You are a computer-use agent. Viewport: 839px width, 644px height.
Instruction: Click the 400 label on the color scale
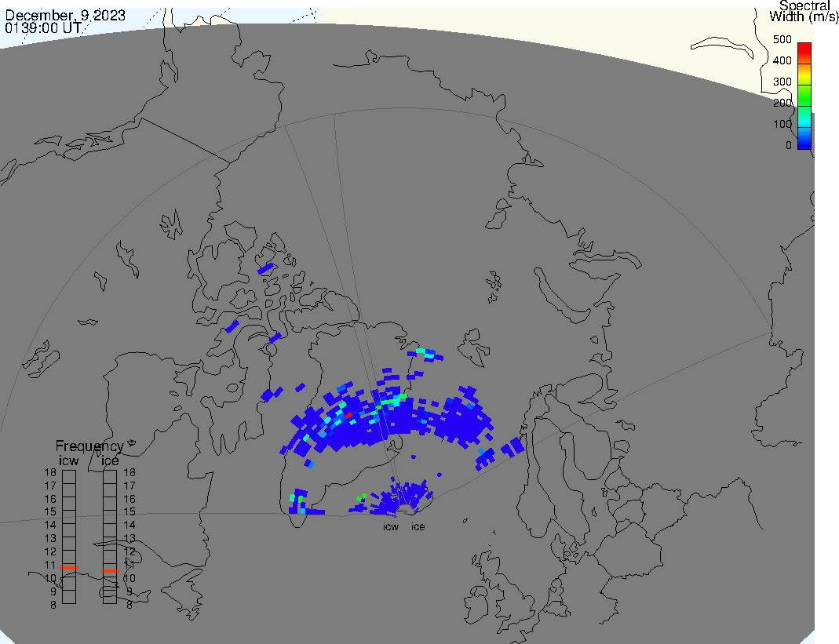[782, 60]
